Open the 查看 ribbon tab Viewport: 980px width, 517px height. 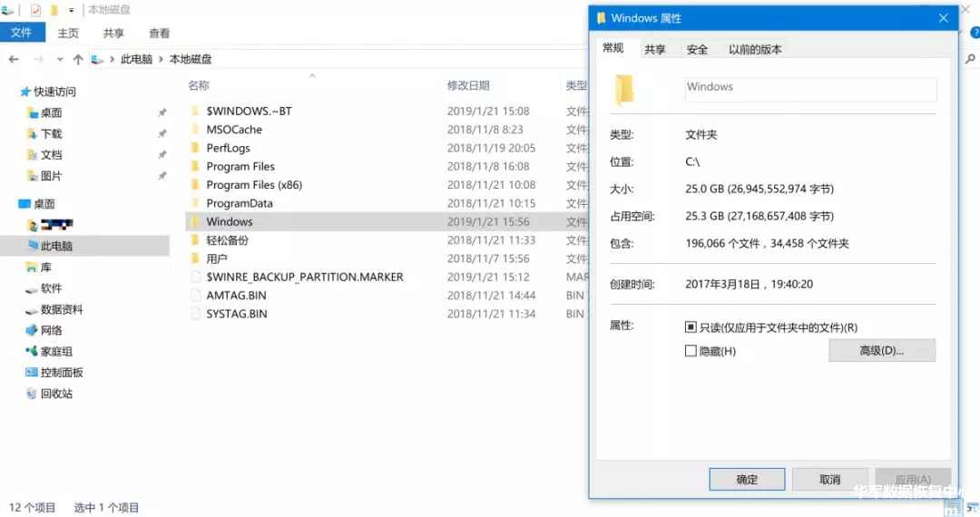point(160,33)
